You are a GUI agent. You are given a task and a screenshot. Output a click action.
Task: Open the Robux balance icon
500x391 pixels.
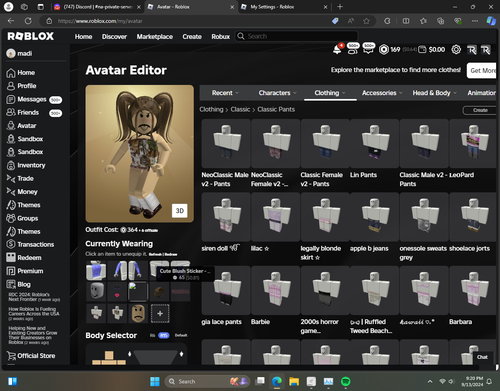[384, 50]
